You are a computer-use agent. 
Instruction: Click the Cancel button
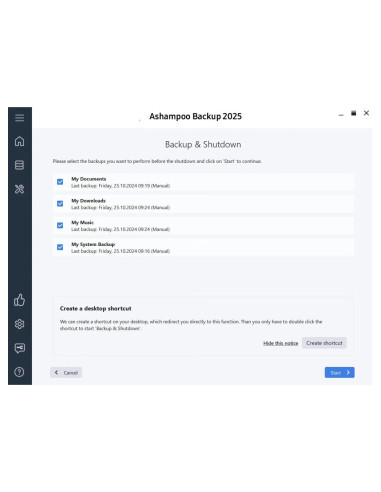coord(66,372)
